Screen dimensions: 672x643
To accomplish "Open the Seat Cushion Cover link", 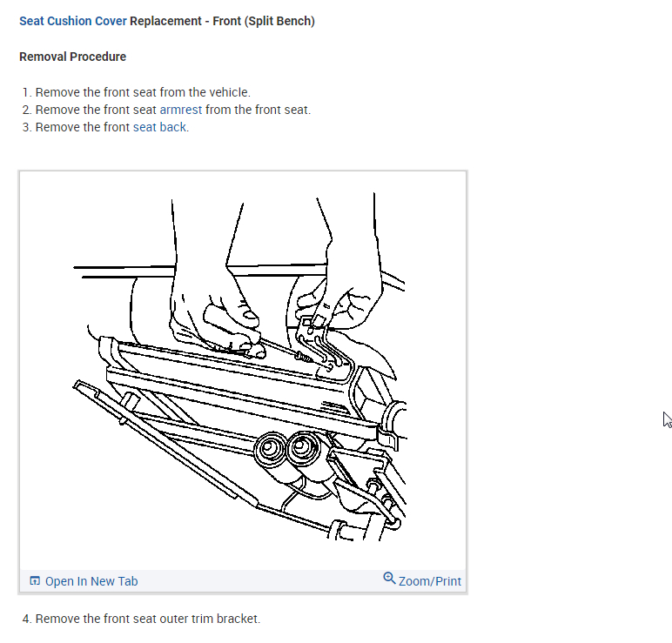I will pyautogui.click(x=73, y=21).
